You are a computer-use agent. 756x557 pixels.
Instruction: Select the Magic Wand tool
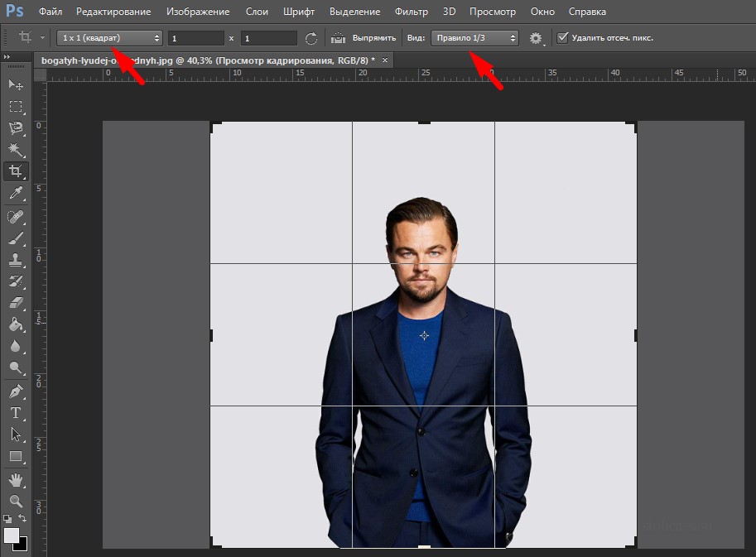[16, 150]
